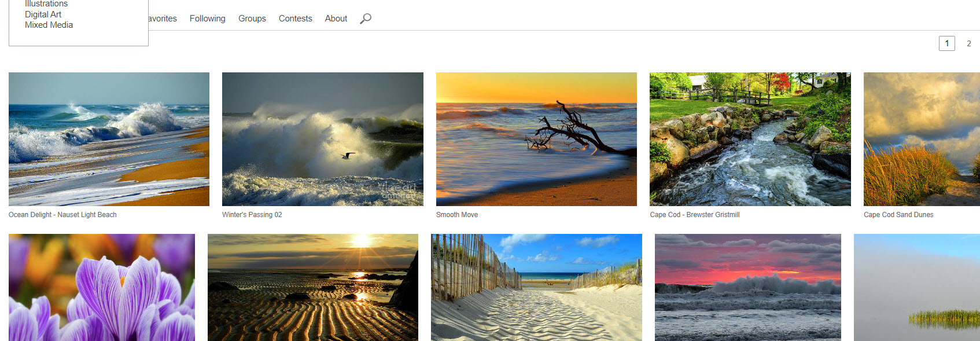The height and width of the screenshot is (341, 980).
Task: Go to page 2 of results
Action: [x=969, y=43]
